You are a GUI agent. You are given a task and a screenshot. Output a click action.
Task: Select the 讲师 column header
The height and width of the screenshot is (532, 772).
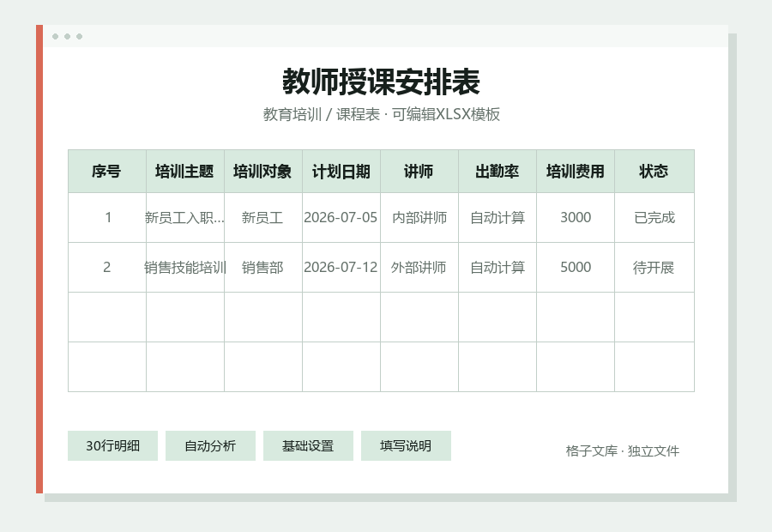click(x=419, y=172)
